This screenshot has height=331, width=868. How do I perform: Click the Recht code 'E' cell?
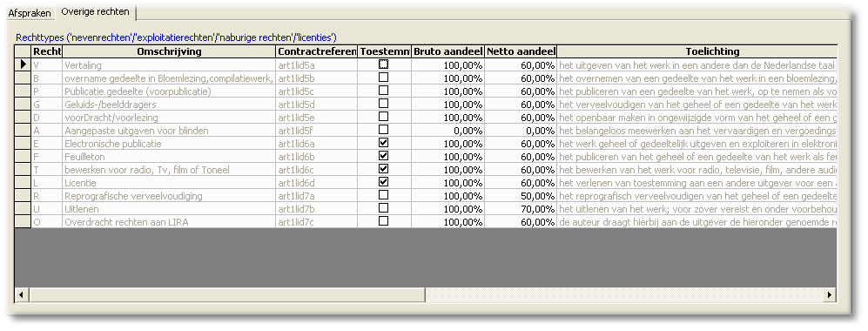(x=46, y=144)
